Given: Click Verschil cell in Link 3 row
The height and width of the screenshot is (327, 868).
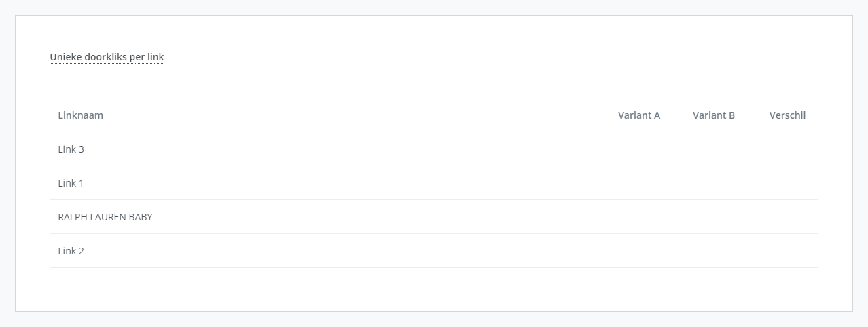Looking at the screenshot, I should click(x=787, y=149).
